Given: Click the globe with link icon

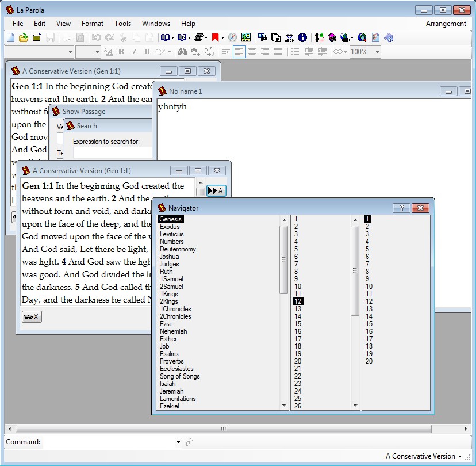Looking at the screenshot, I should (344, 37).
